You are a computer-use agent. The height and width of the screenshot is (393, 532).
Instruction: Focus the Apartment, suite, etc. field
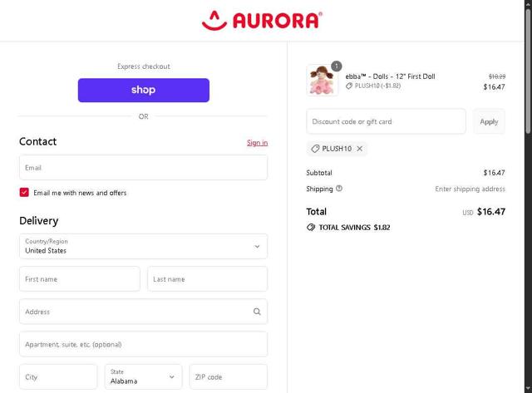[144, 344]
